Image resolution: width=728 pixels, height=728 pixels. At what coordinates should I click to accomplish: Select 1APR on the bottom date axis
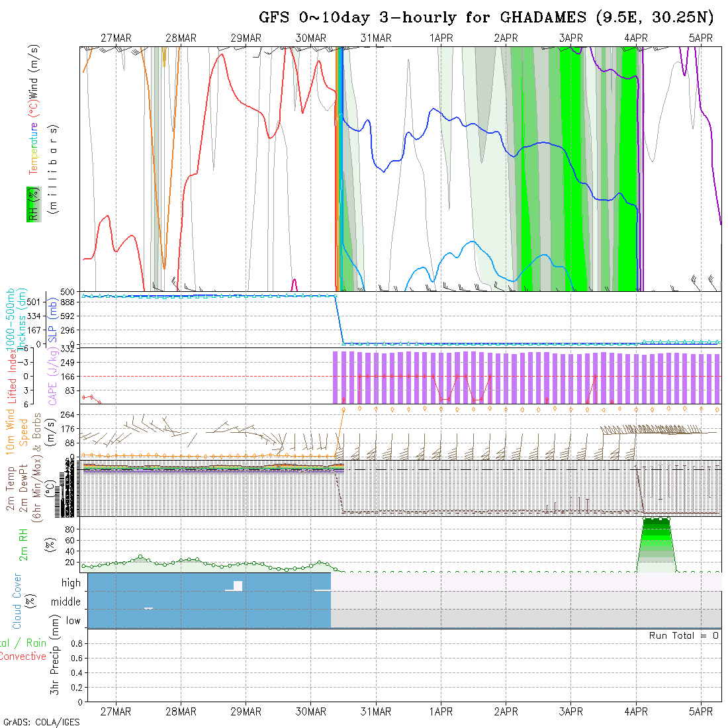coord(441,711)
